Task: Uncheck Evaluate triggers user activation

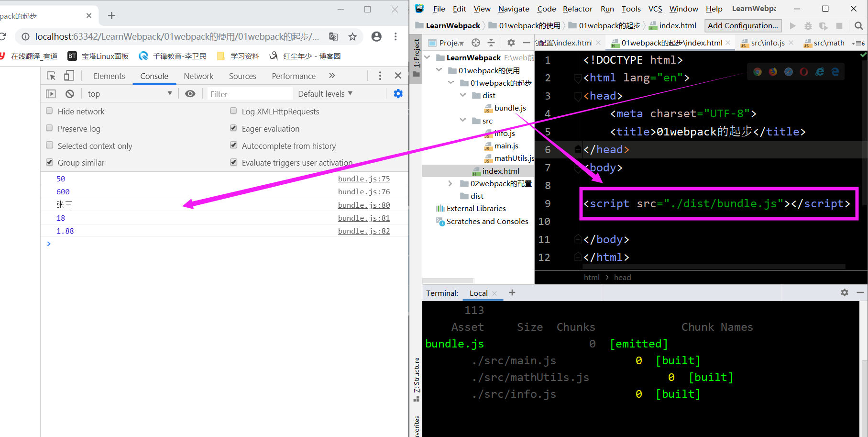Action: click(233, 162)
